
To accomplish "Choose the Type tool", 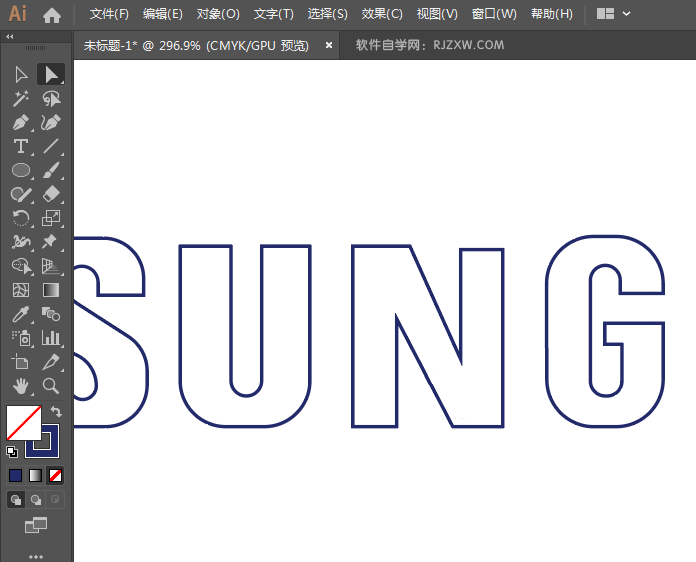I will click(21, 146).
